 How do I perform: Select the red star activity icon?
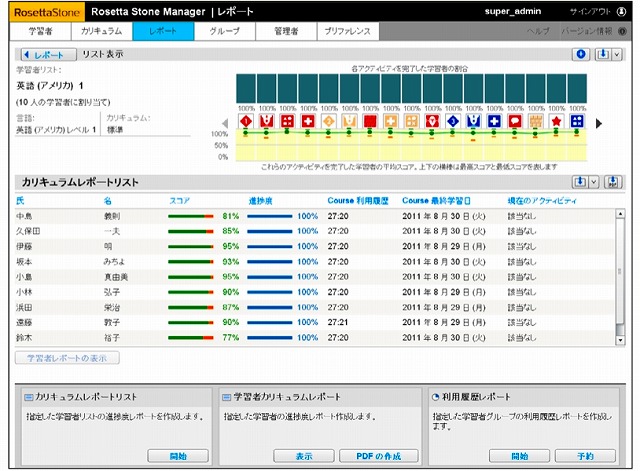(556, 121)
